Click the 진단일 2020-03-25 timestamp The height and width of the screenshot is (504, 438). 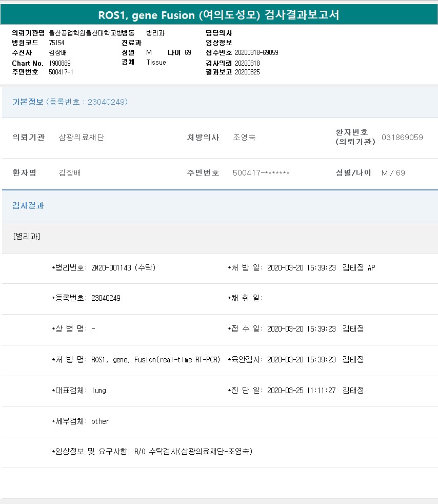[x=302, y=391]
